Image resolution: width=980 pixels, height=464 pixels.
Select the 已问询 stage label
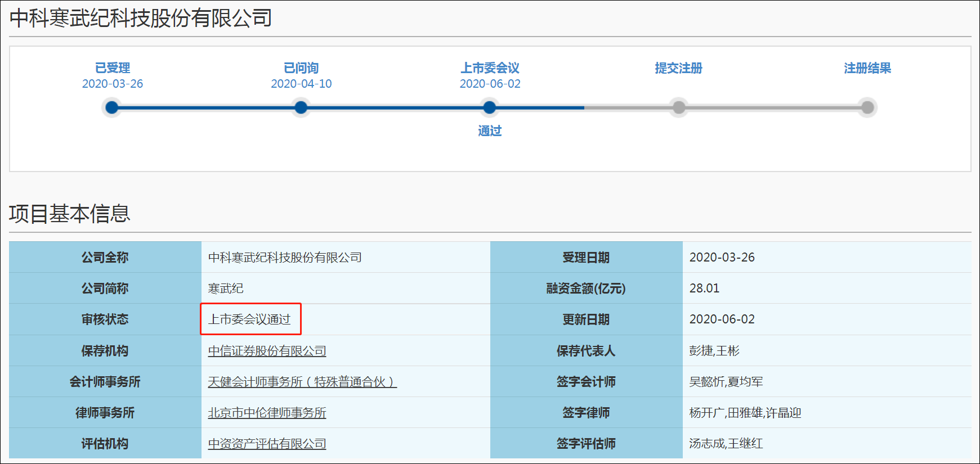pyautogui.click(x=301, y=68)
